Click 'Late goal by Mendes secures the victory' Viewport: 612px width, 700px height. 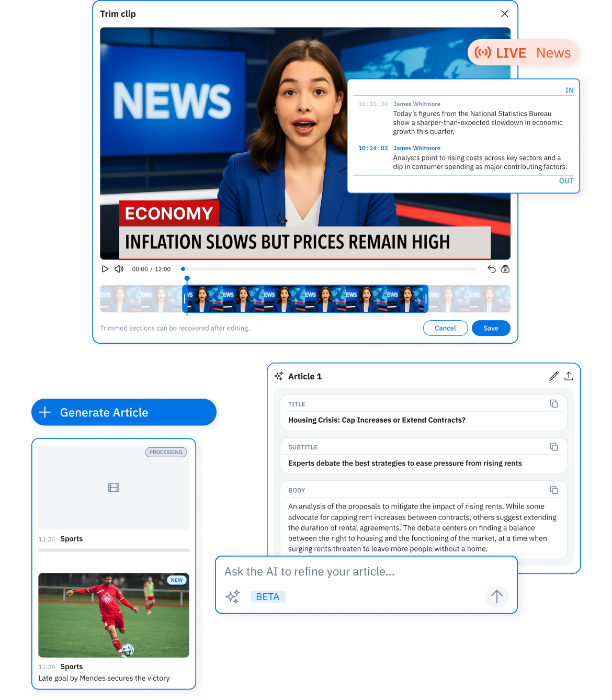click(104, 679)
